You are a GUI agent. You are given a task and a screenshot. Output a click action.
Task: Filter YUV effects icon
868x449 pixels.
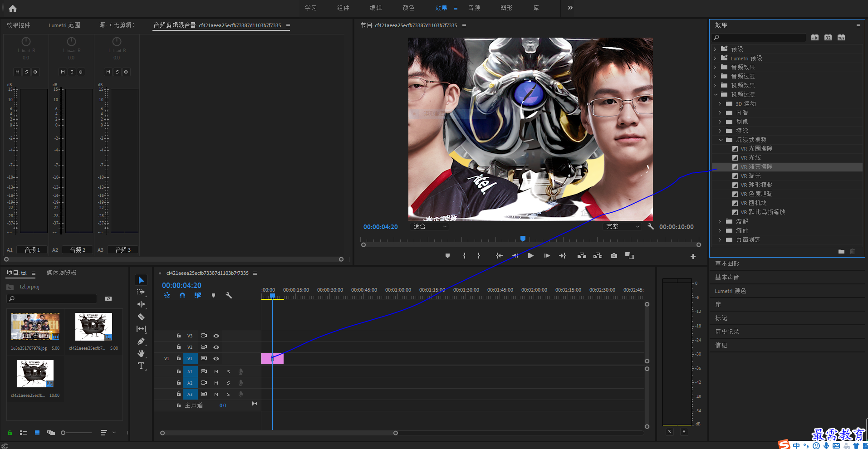[x=841, y=38]
